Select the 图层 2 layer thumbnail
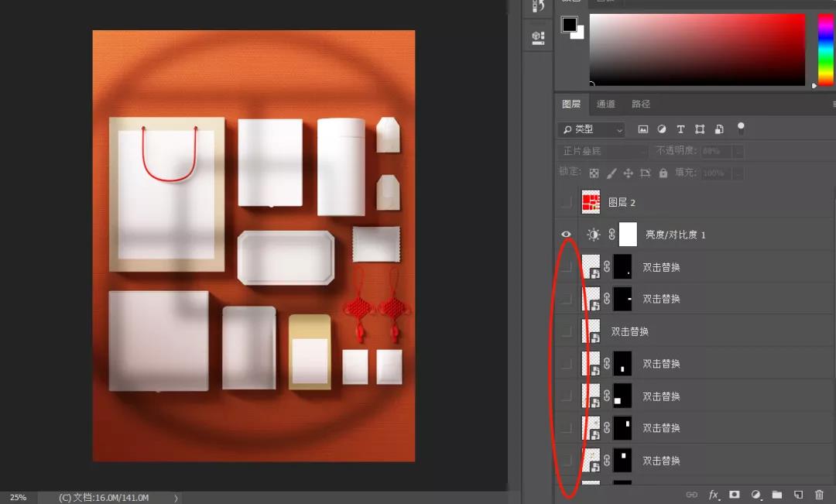Screen dimensions: 836x504 point(591,202)
